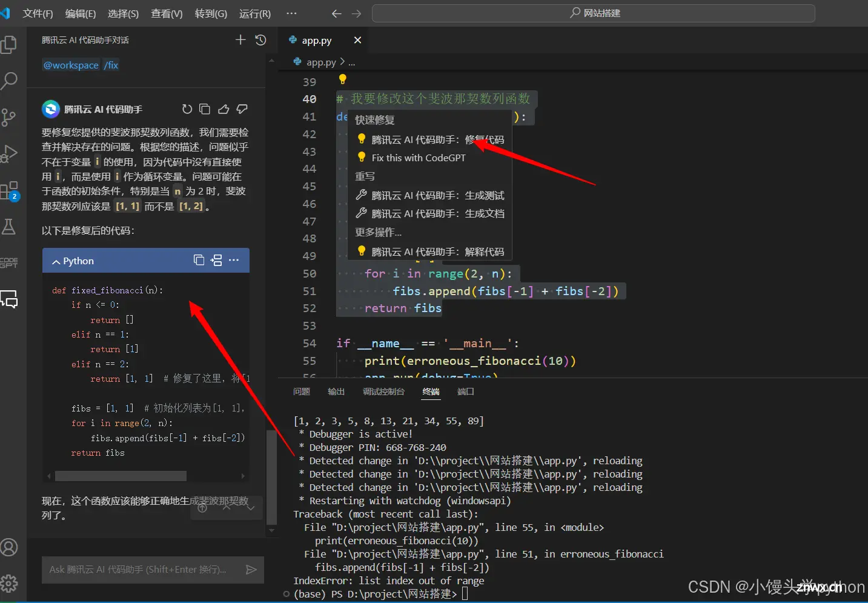This screenshot has height=603, width=868.
Task: Regenerate the AI assistant response
Action: [x=187, y=109]
